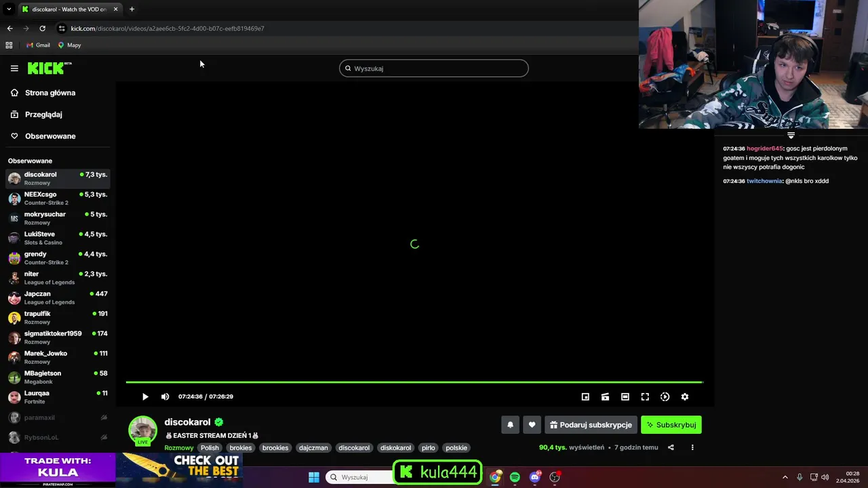868x488 pixels.
Task: Play the VOD video
Action: [x=145, y=396]
